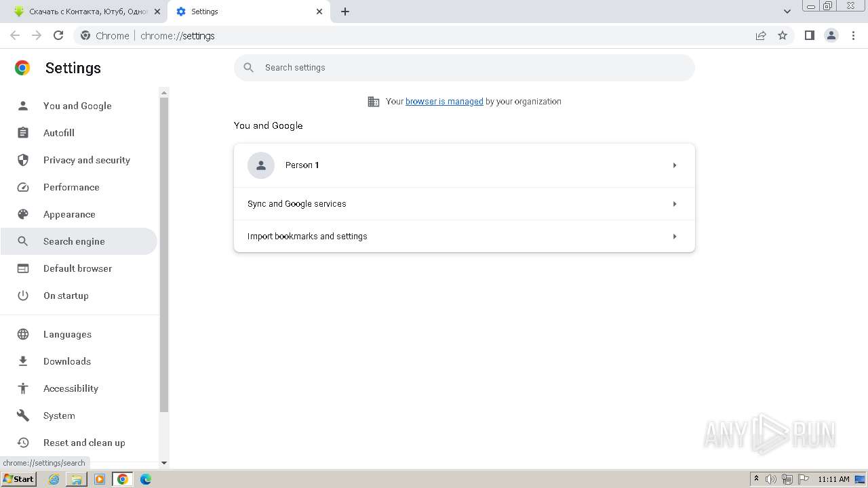Screen dimensions: 868x488
Task: Open the Chrome three-dot menu
Action: pyautogui.click(x=853, y=35)
